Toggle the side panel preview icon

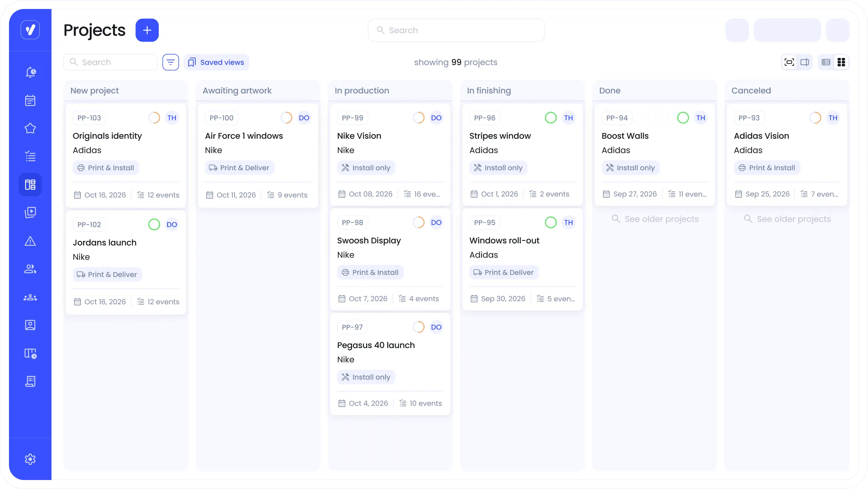point(804,62)
